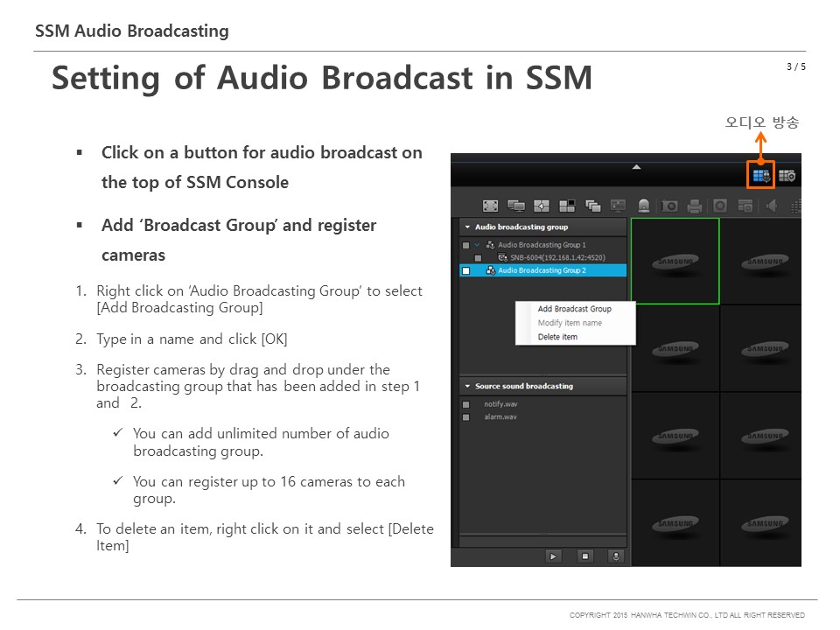This screenshot has width=840, height=630.
Task: Click the print icon in the toolbar
Action: point(694,205)
